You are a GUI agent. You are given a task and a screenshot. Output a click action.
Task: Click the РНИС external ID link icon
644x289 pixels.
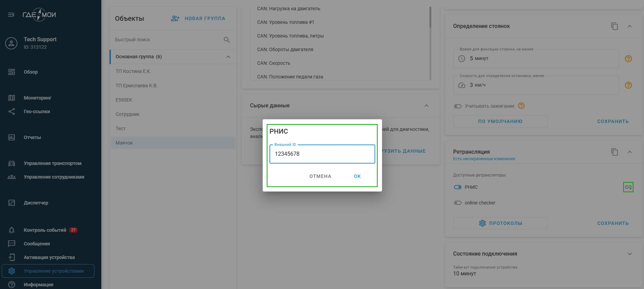[628, 187]
